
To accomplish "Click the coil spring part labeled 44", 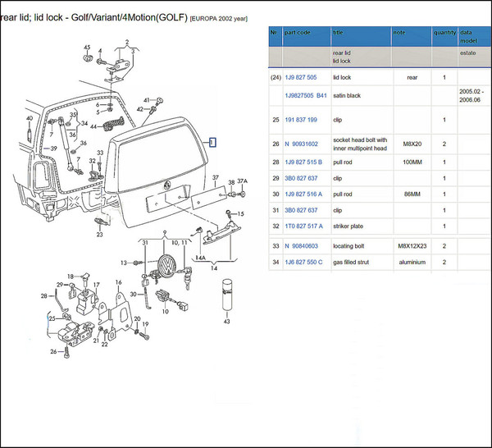I will [x=112, y=126].
